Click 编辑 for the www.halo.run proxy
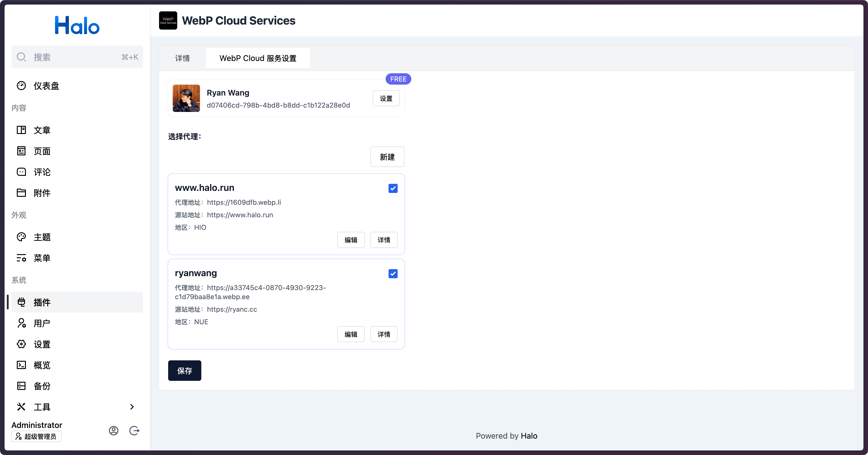The image size is (868, 455). 350,240
